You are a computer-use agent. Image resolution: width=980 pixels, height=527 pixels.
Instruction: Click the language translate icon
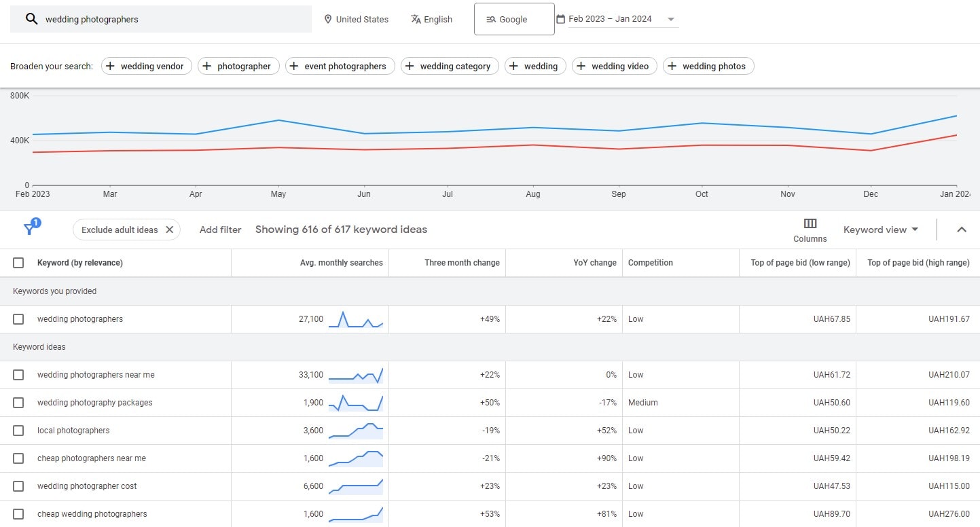pos(416,19)
